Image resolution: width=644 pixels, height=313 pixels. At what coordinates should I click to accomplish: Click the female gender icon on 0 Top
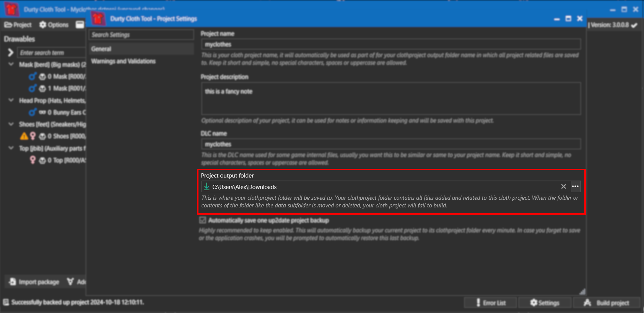click(x=33, y=160)
